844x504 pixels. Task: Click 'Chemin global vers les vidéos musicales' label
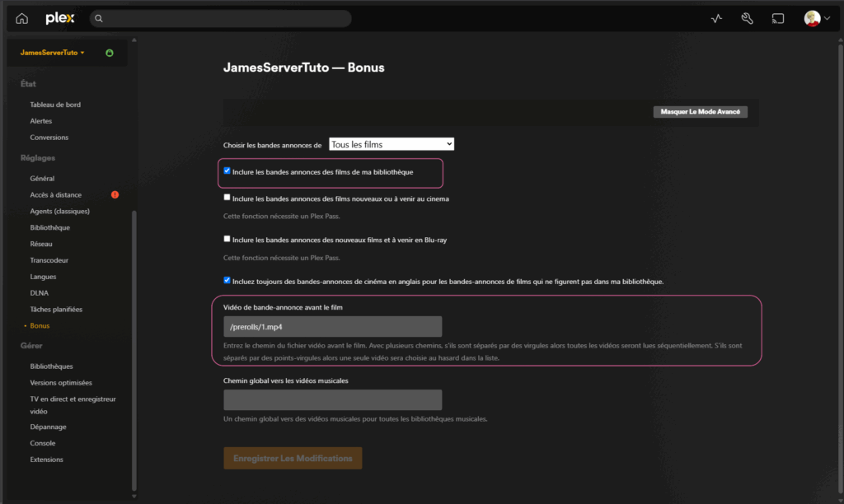pyautogui.click(x=286, y=380)
